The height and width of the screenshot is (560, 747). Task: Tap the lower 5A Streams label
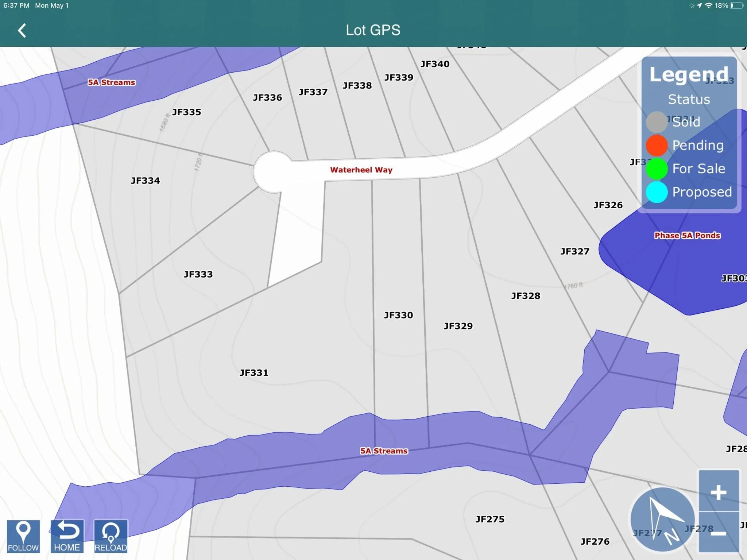pos(384,451)
